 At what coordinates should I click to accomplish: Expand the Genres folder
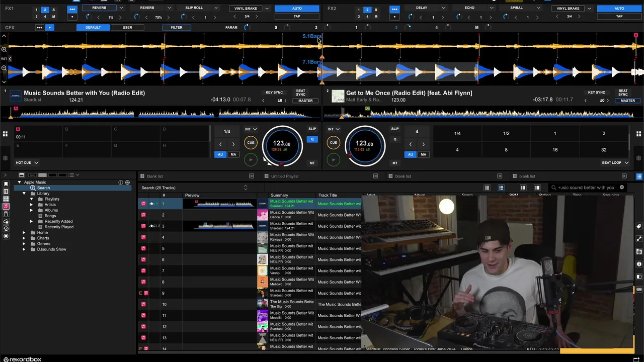pyautogui.click(x=24, y=244)
